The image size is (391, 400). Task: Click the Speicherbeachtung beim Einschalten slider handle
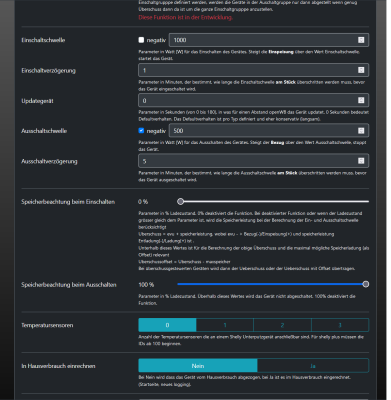click(181, 201)
